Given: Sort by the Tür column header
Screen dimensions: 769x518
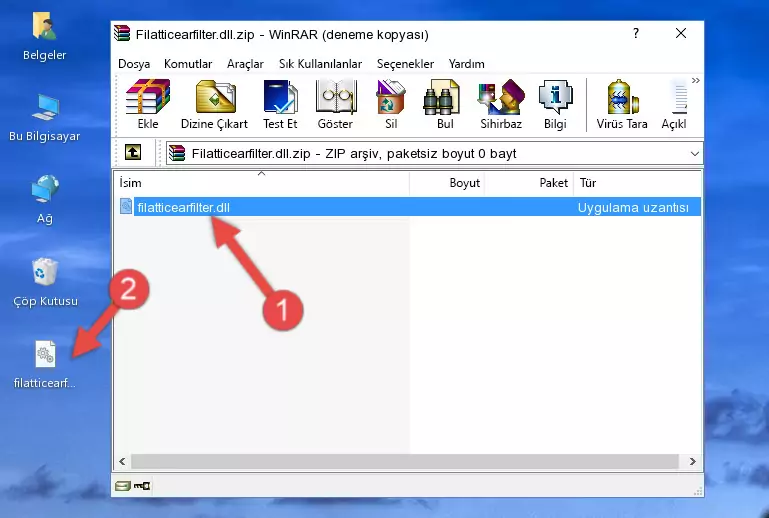Looking at the screenshot, I should click(x=638, y=182).
